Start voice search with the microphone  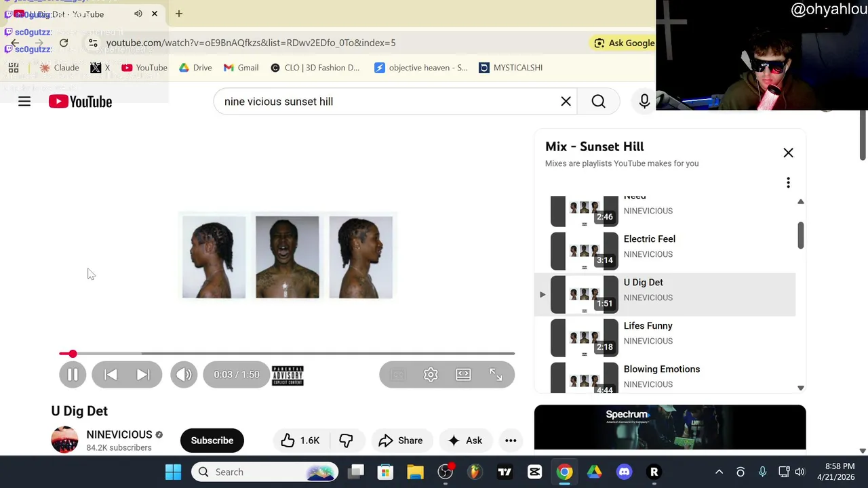[x=644, y=102]
